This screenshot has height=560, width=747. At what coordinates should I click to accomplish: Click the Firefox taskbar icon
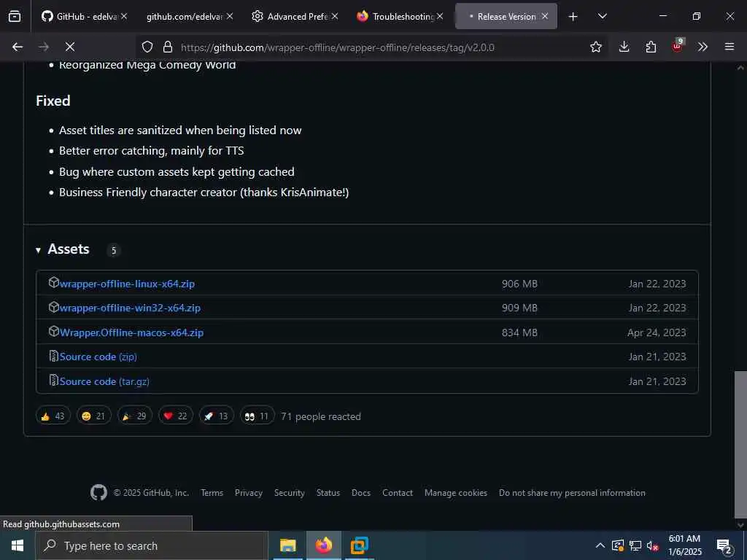323,545
